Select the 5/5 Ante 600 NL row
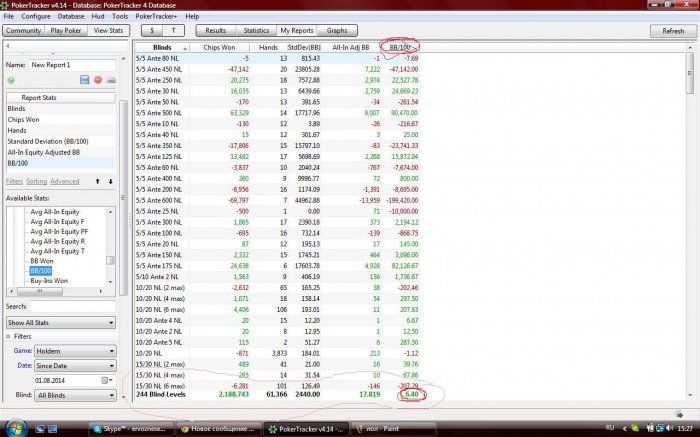The width and height of the screenshot is (700, 437). pos(277,200)
